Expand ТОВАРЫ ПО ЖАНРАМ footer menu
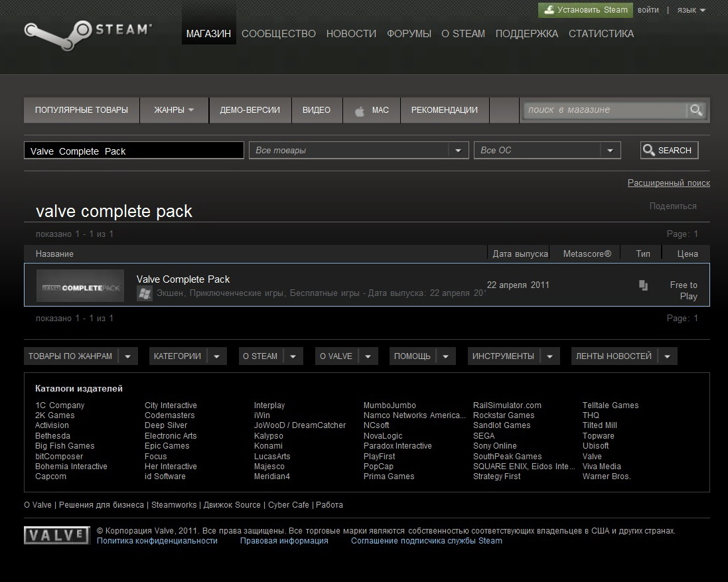This screenshot has width=728, height=582. click(x=81, y=356)
